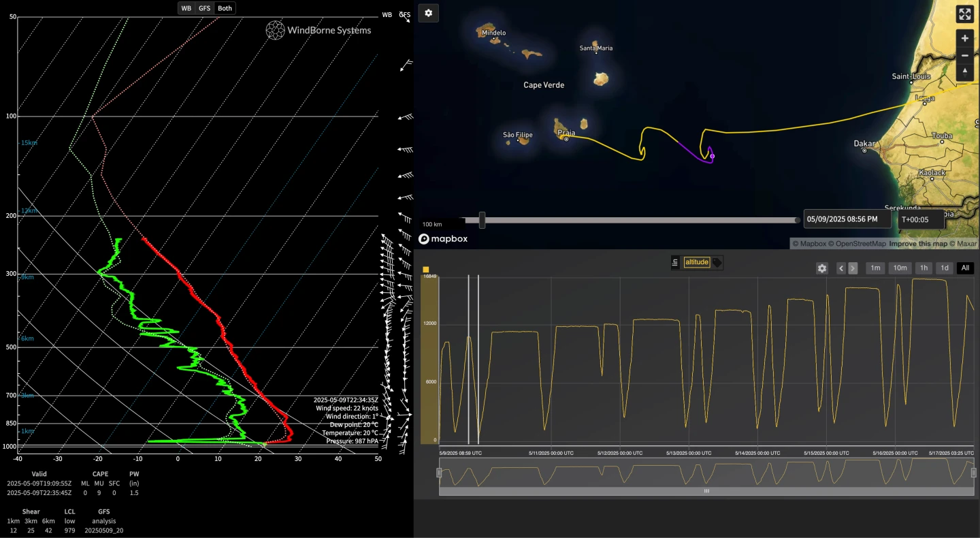980x538 pixels.
Task: Click GFS analysis value 20250509_20
Action: pos(104,530)
